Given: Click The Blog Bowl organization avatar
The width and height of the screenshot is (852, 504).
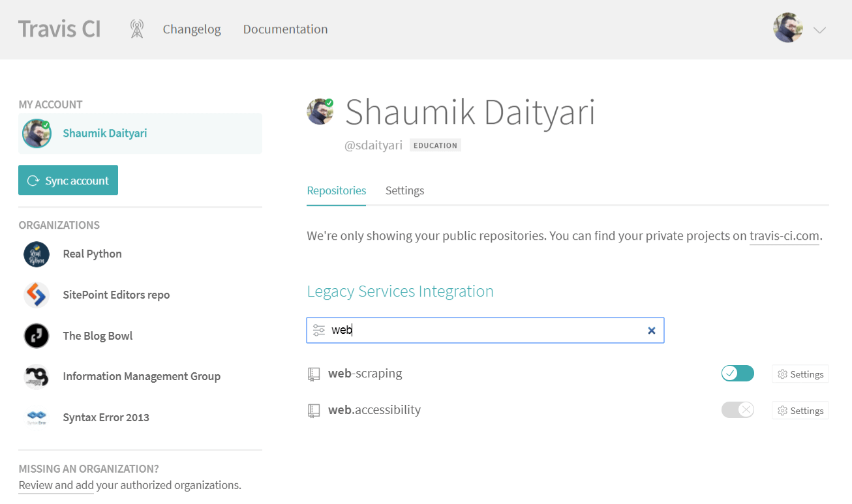Looking at the screenshot, I should pos(36,335).
